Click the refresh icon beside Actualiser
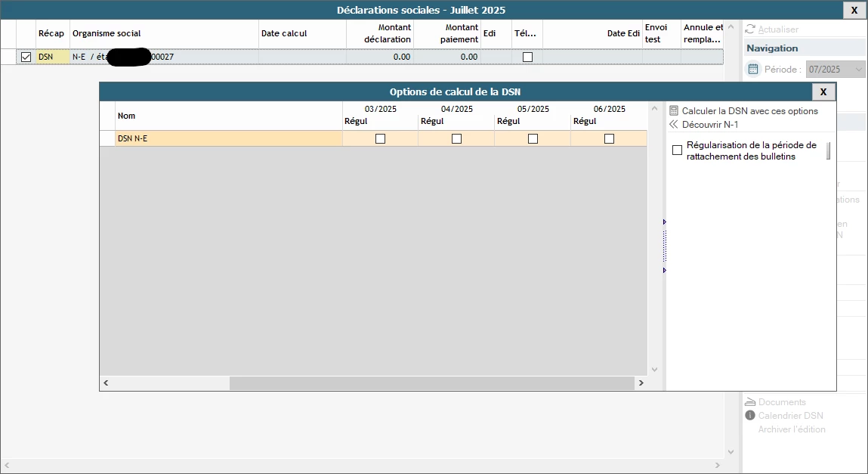868x474 pixels. [750, 29]
